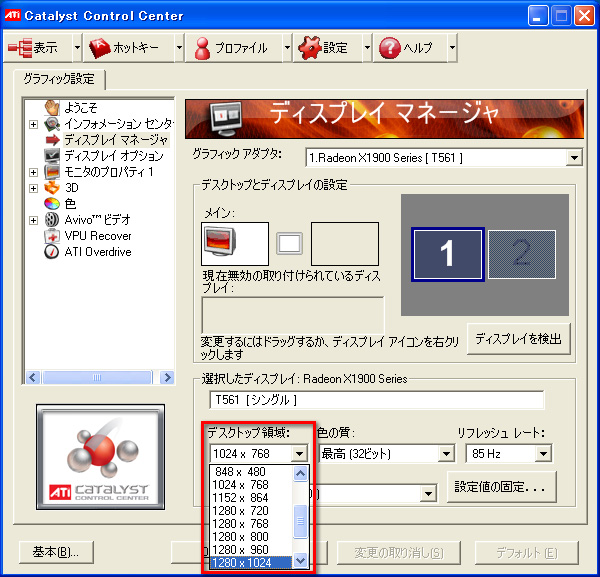
Task: Click the デフォルト(E) button
Action: click(527, 553)
